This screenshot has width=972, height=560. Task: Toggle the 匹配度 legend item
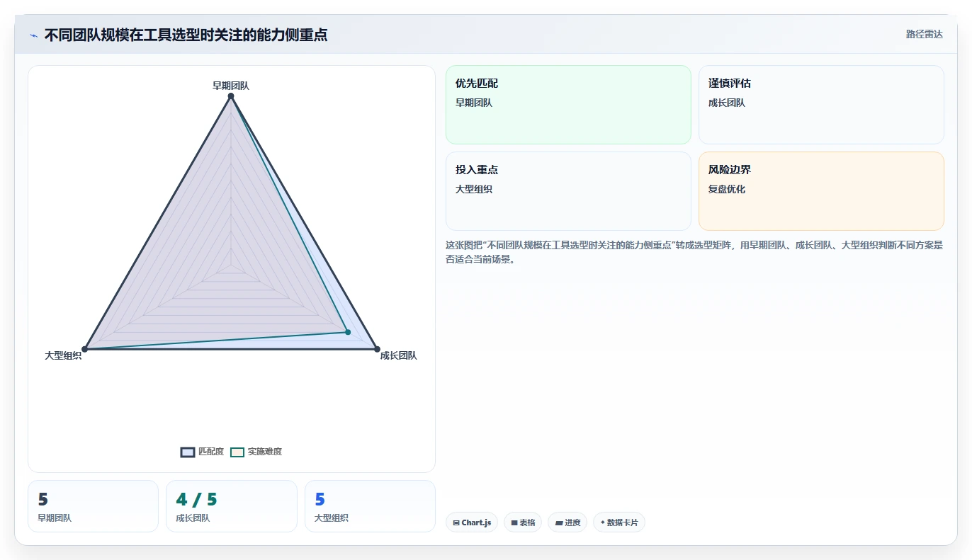(x=202, y=452)
